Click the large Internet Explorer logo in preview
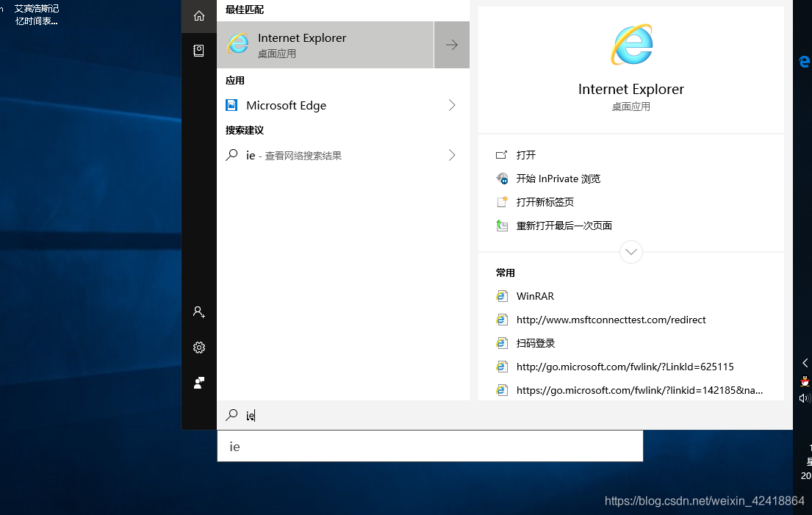The width and height of the screenshot is (812, 515). (631, 45)
